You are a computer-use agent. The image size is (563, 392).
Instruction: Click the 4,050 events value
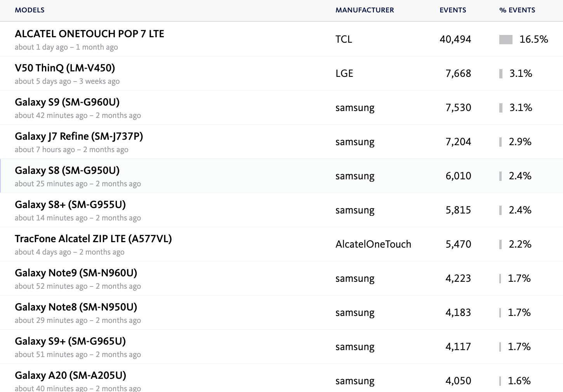coord(458,381)
